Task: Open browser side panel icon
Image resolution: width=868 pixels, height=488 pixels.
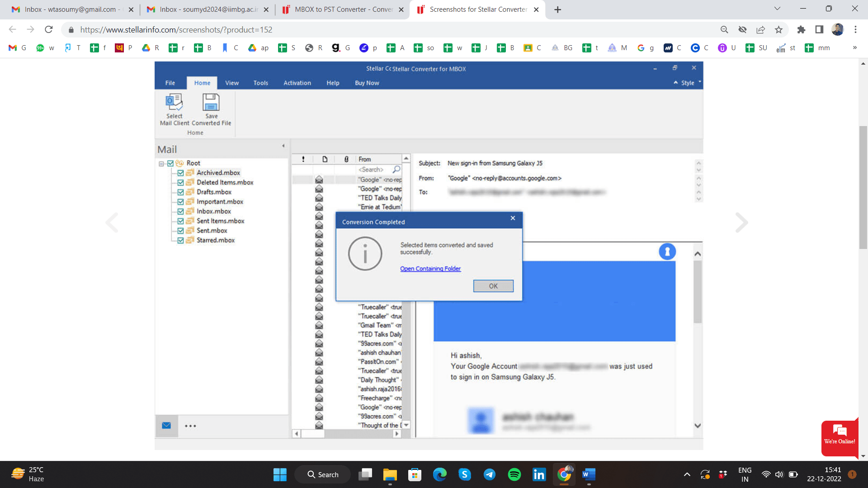Action: (819, 29)
